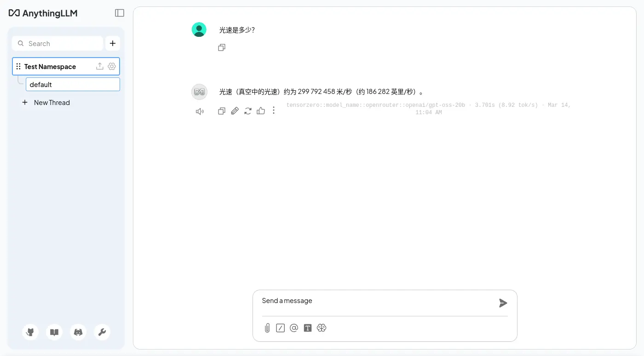Screen dimensions: 644x356
Task: Copy the user message text
Action: 222,47
